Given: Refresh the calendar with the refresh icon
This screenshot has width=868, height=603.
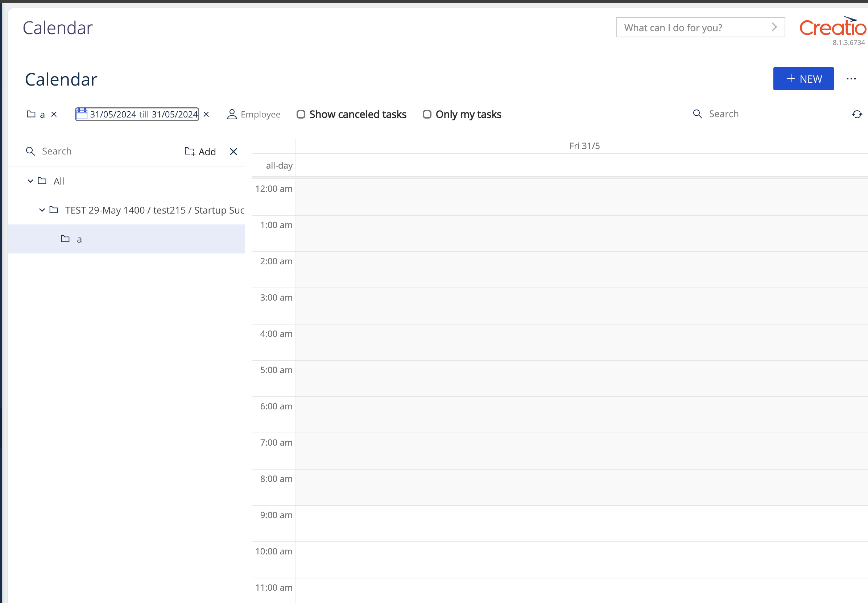Looking at the screenshot, I should point(857,114).
